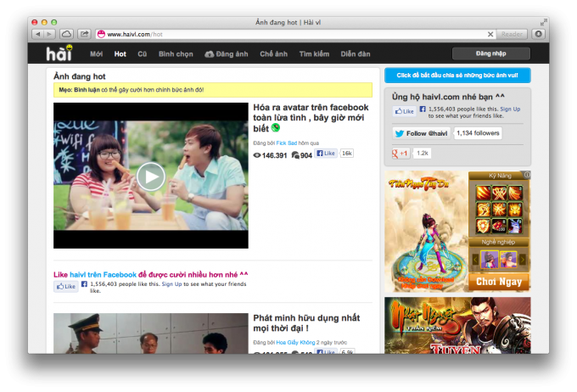This screenshot has height=392, width=577.
Task: Click the Đăng nhập login button
Action: pyautogui.click(x=491, y=53)
